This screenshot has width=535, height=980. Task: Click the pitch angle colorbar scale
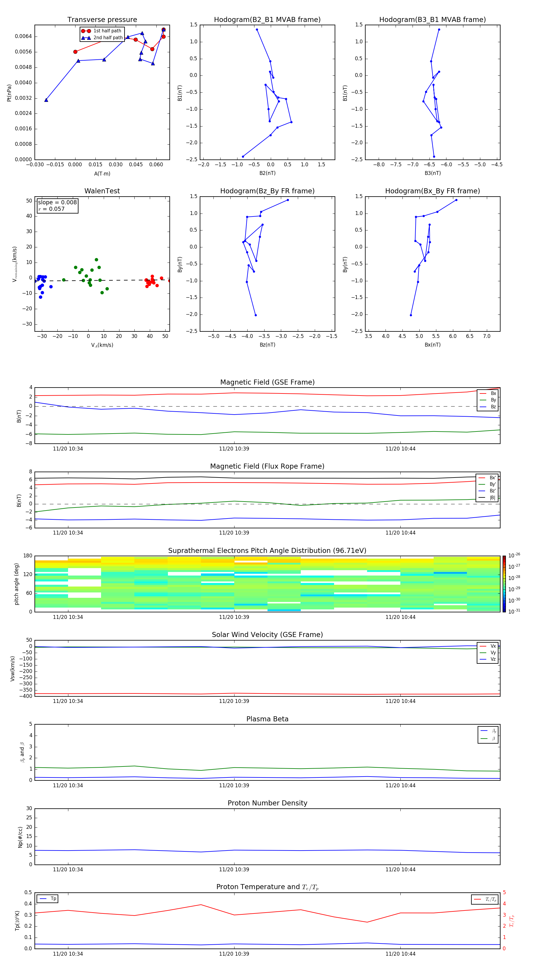click(504, 584)
